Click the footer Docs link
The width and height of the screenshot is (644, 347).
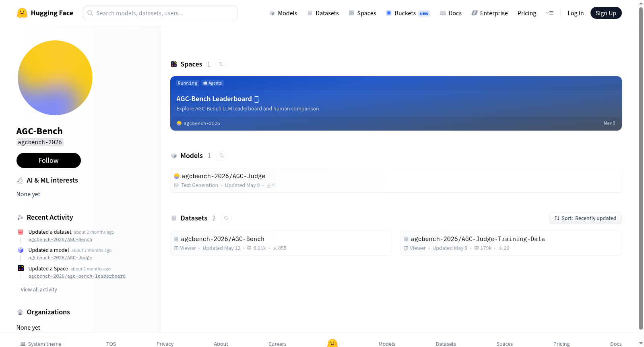(x=616, y=344)
